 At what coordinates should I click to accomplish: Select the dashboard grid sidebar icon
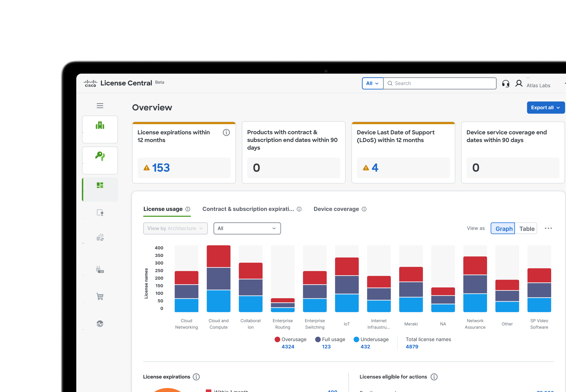[100, 185]
